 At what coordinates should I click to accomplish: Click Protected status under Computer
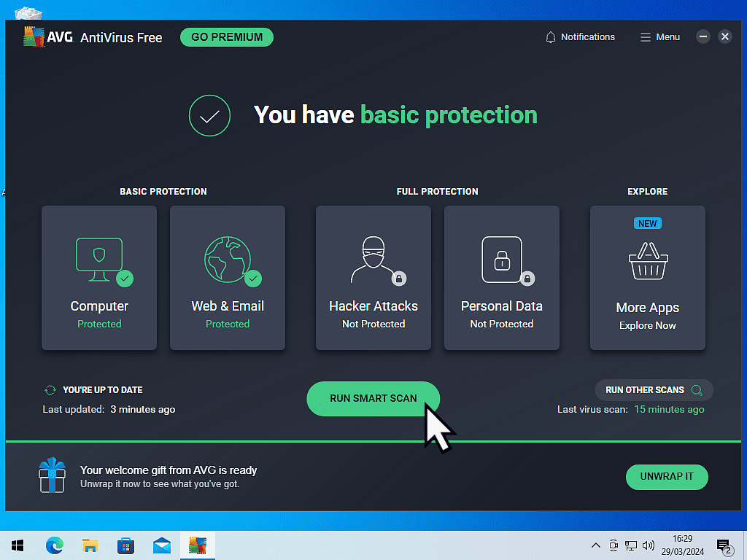coord(99,324)
